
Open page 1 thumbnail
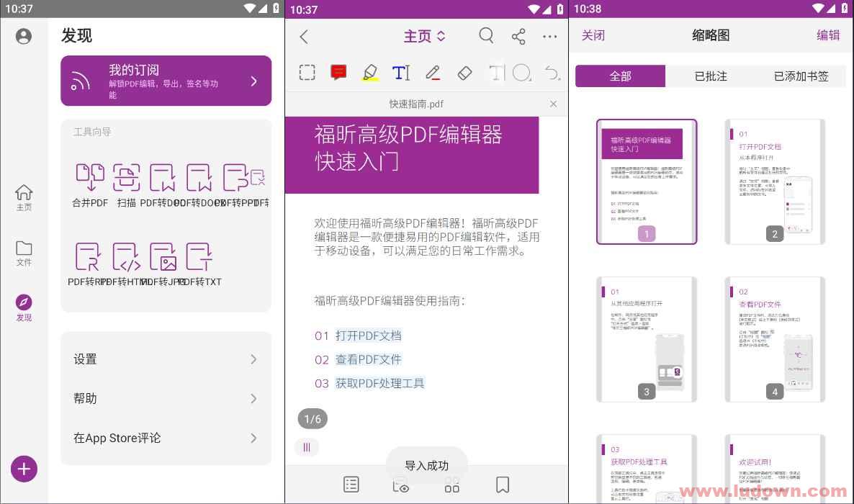647,182
